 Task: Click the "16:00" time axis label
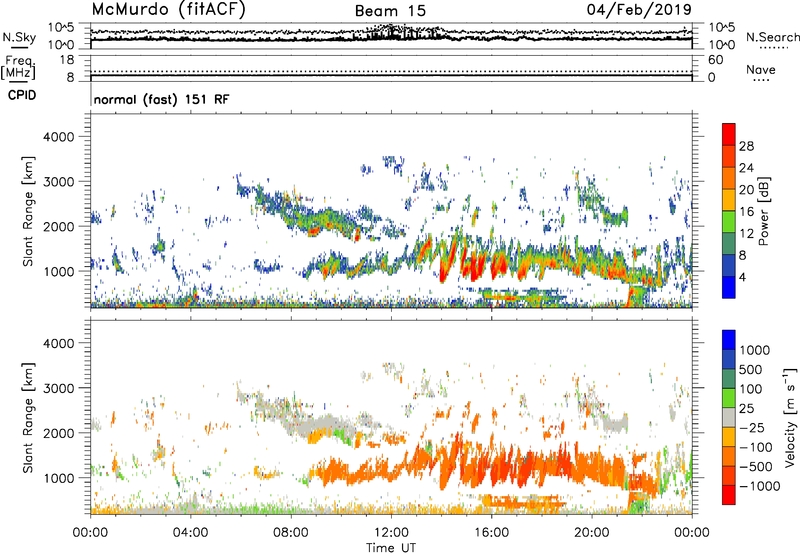coord(491,533)
